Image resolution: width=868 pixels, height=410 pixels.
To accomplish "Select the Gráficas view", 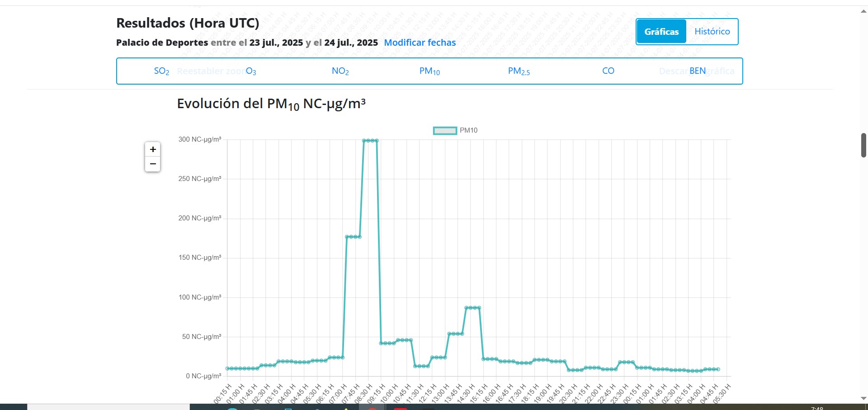I will (x=661, y=31).
